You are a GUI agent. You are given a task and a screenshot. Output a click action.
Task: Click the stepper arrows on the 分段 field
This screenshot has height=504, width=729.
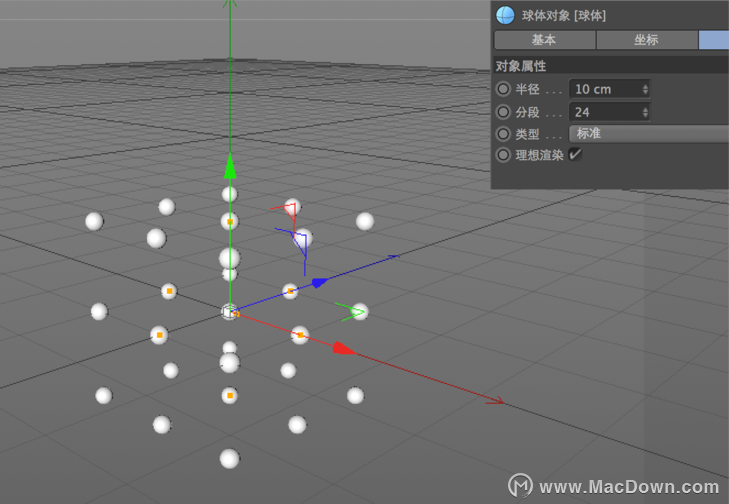[645, 112]
